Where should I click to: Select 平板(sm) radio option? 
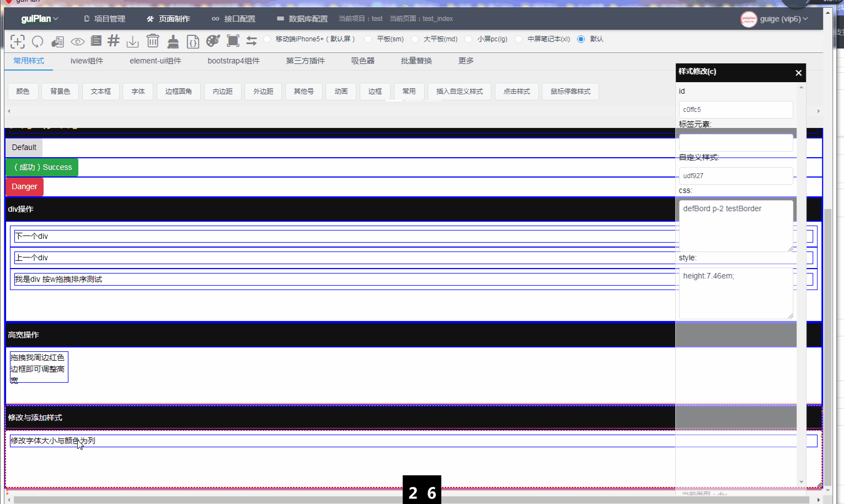368,39
